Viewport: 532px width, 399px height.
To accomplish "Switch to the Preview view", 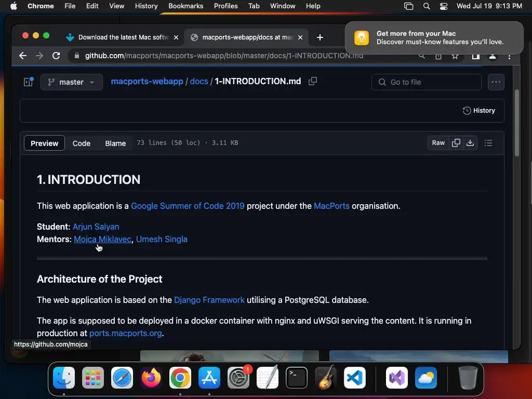I will pos(45,143).
